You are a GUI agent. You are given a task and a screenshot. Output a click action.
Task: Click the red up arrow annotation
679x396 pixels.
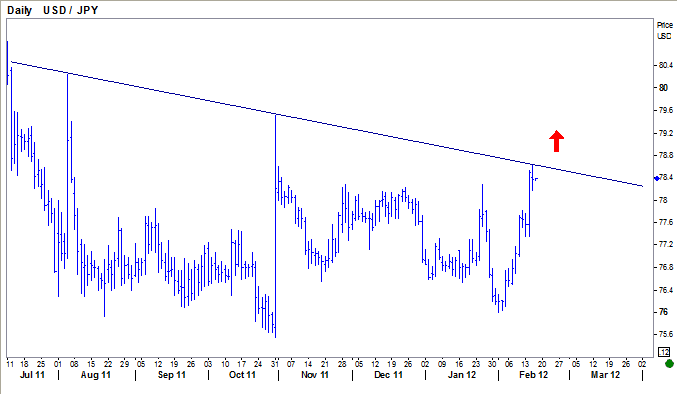(x=556, y=141)
